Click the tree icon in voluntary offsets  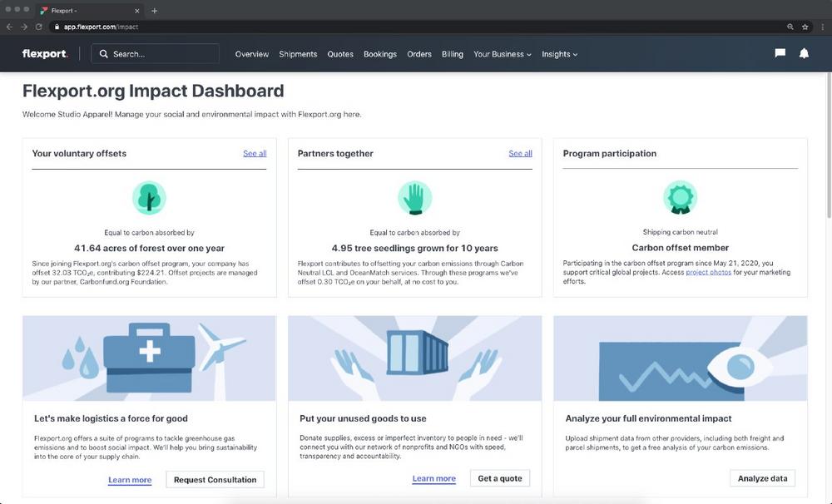pos(149,198)
